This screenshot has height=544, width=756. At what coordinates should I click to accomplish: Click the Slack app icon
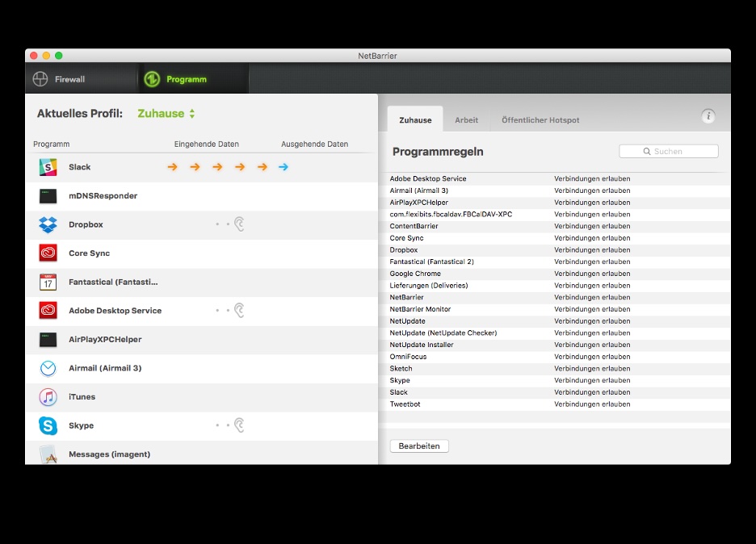(48, 167)
